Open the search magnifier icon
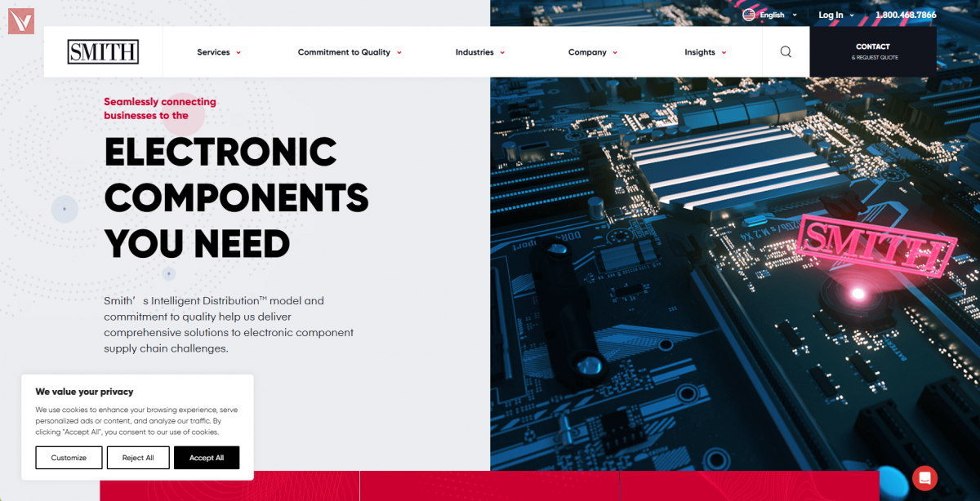980x501 pixels. [x=786, y=52]
